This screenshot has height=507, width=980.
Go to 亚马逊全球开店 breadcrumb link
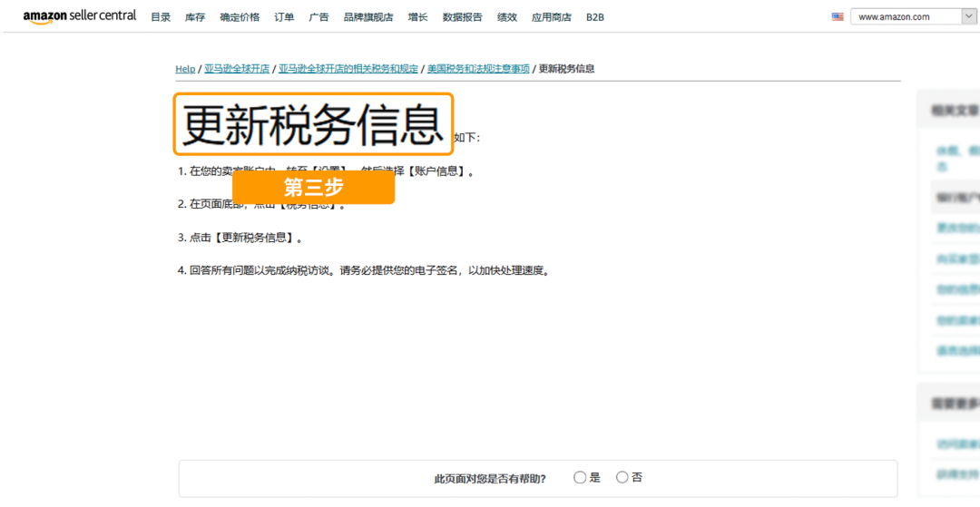[x=237, y=69]
